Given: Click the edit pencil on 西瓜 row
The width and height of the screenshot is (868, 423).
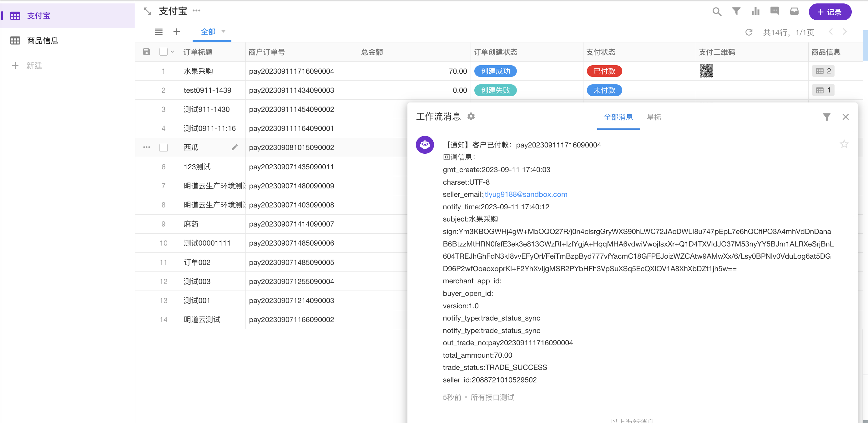Looking at the screenshot, I should 235,147.
